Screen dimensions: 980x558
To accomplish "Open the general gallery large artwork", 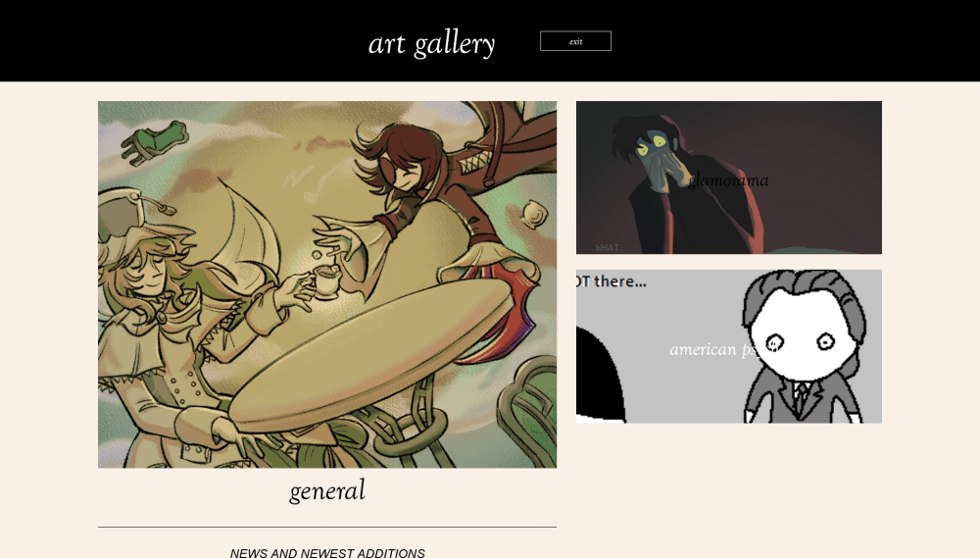I will (x=327, y=284).
